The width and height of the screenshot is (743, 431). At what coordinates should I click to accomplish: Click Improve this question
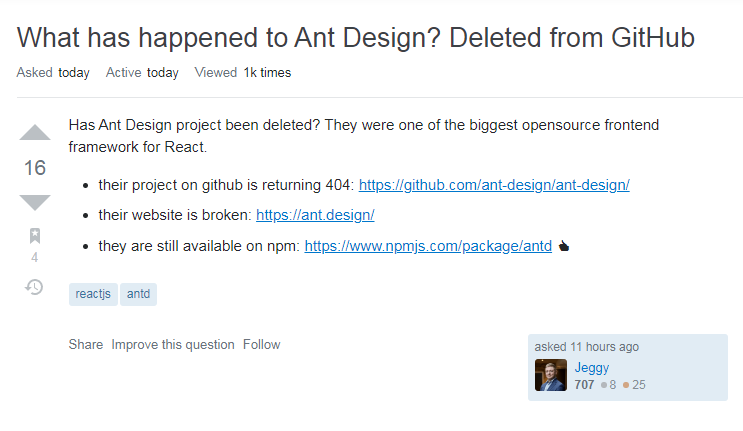click(x=173, y=344)
